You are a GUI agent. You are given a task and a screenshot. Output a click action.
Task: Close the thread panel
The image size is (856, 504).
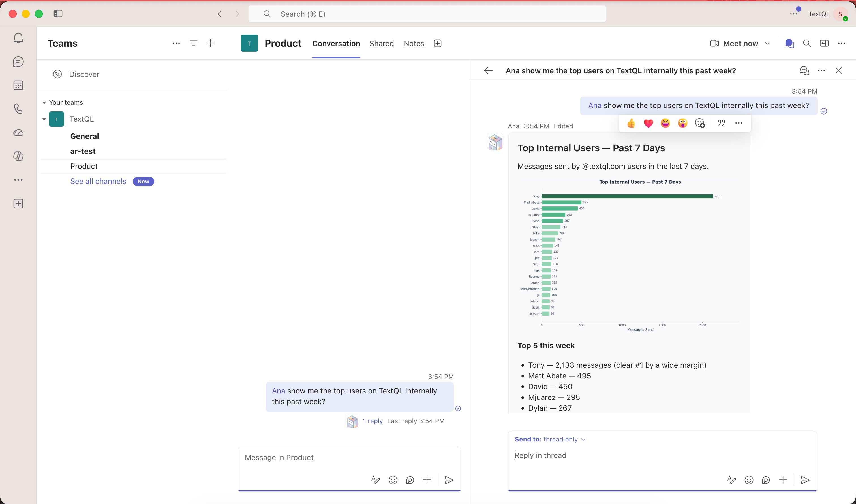(839, 70)
